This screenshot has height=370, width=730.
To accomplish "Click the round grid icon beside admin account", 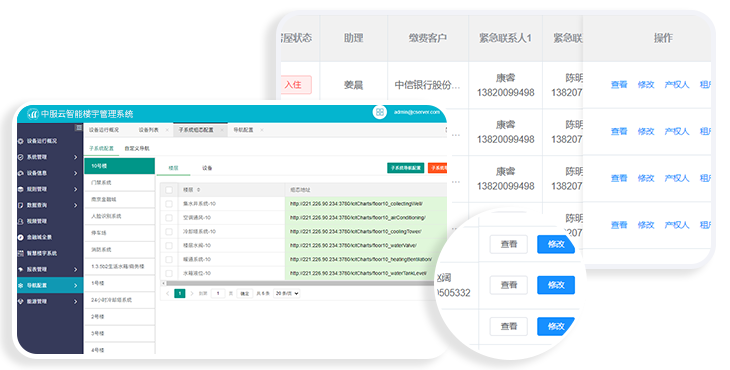I will (x=380, y=112).
